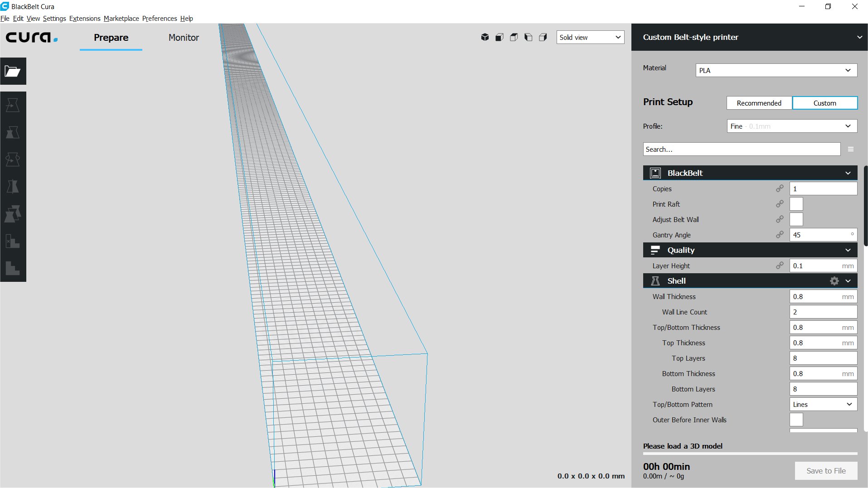Click the Save to File button
The height and width of the screenshot is (488, 868).
pos(826,471)
